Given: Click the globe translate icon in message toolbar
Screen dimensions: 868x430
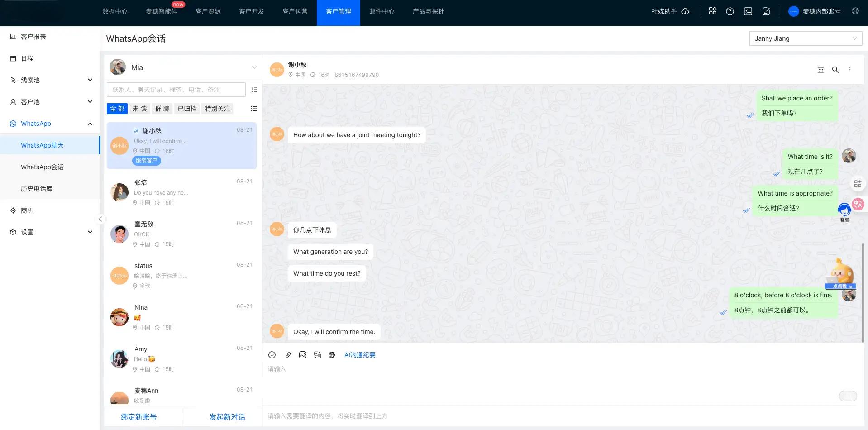Looking at the screenshot, I should click(332, 355).
